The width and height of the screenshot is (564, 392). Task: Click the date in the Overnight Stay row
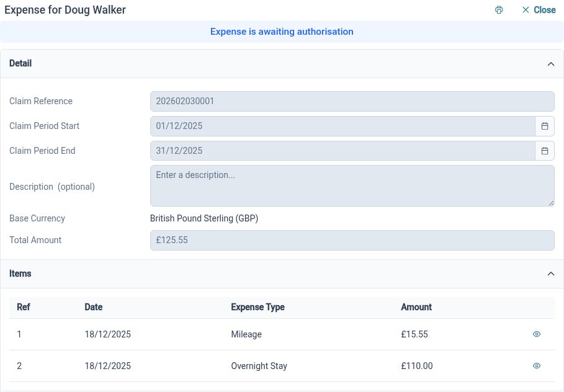[107, 366]
